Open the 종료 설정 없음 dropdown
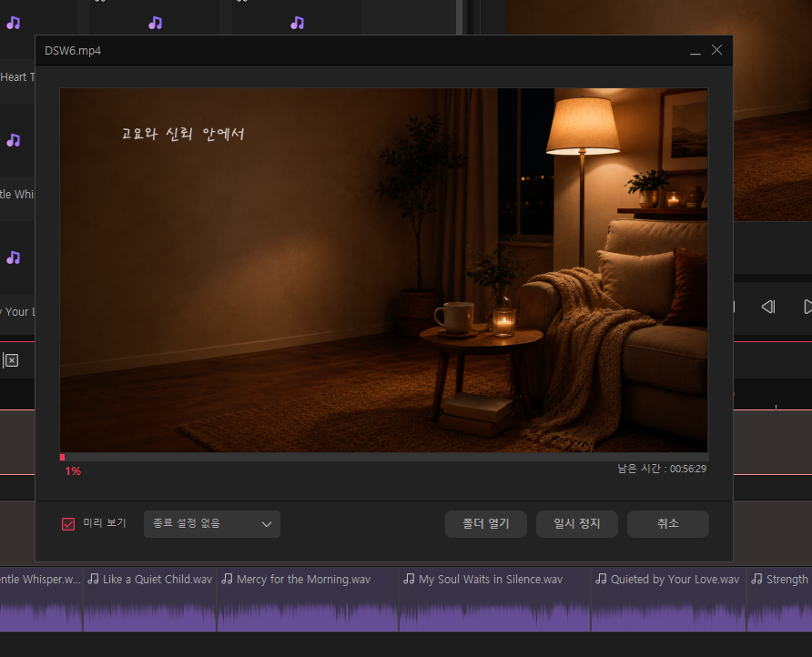Viewport: 812px width, 657px height. point(212,524)
